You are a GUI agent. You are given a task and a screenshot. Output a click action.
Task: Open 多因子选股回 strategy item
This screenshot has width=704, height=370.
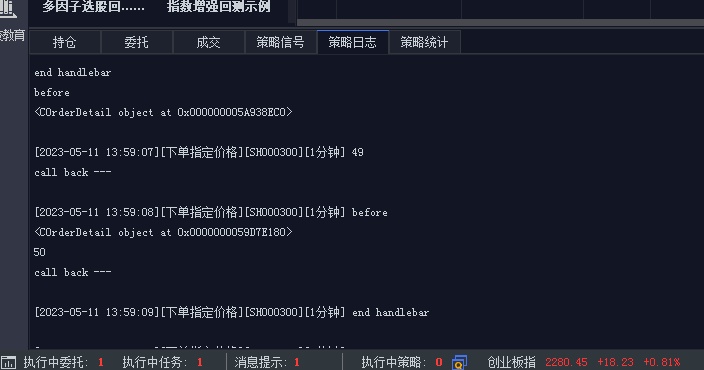(93, 7)
